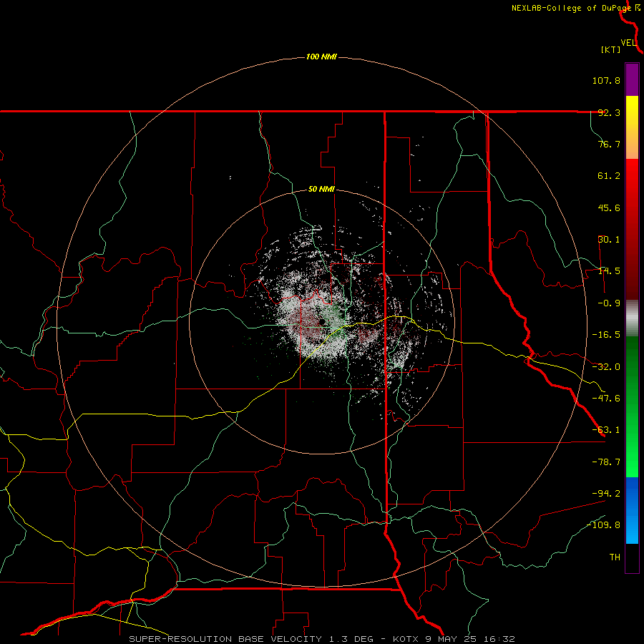Image resolution: width=644 pixels, height=644 pixels.
Task: Click the -63.1 velocity scale value
Action: (x=606, y=430)
